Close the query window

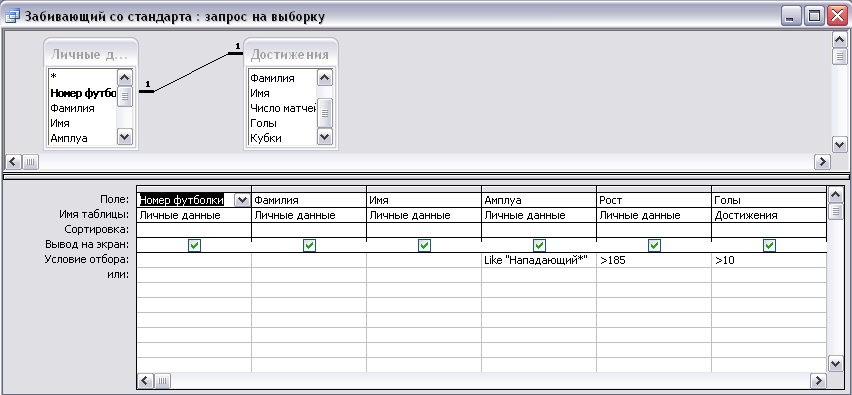tap(837, 16)
